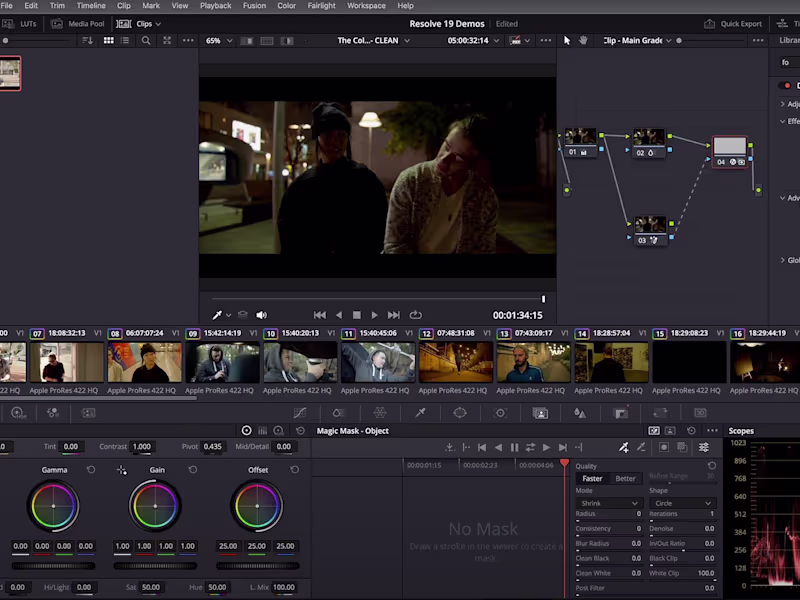The width and height of the screenshot is (800, 600).
Task: Open the Power Window palette
Action: 458,414
